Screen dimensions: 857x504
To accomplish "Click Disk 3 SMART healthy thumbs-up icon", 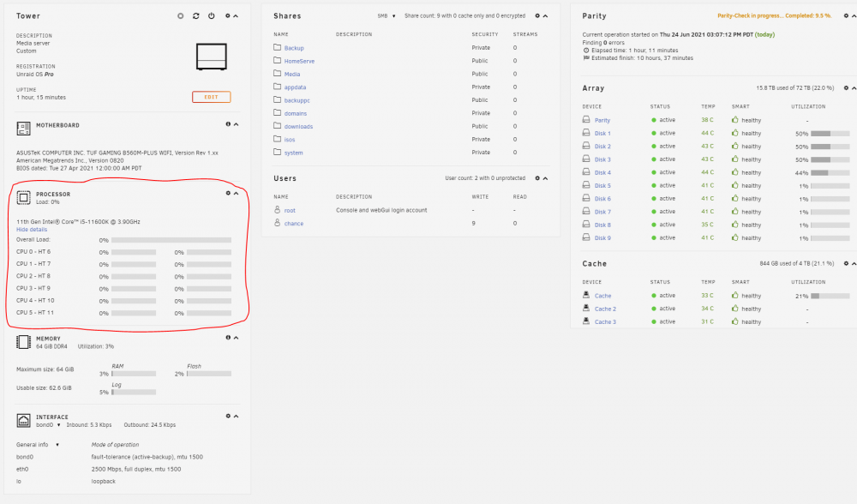I will (734, 159).
